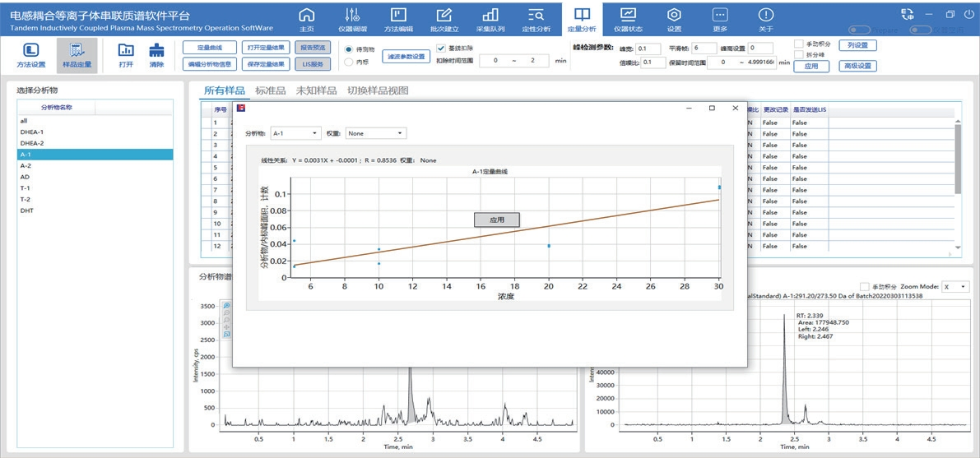
Task: Enable the 拆分峰 checkbox
Action: pyautogui.click(x=798, y=55)
